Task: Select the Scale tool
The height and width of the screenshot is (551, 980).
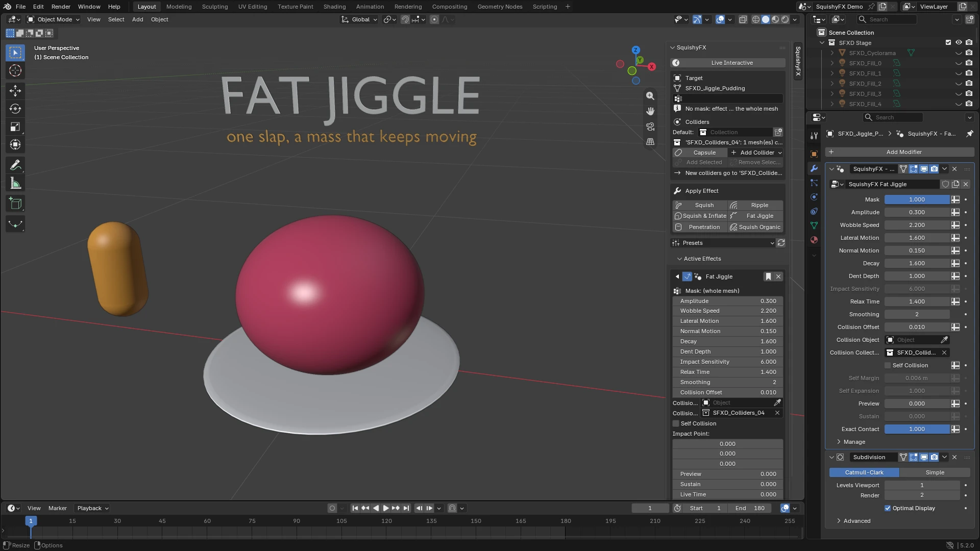Action: point(15,127)
